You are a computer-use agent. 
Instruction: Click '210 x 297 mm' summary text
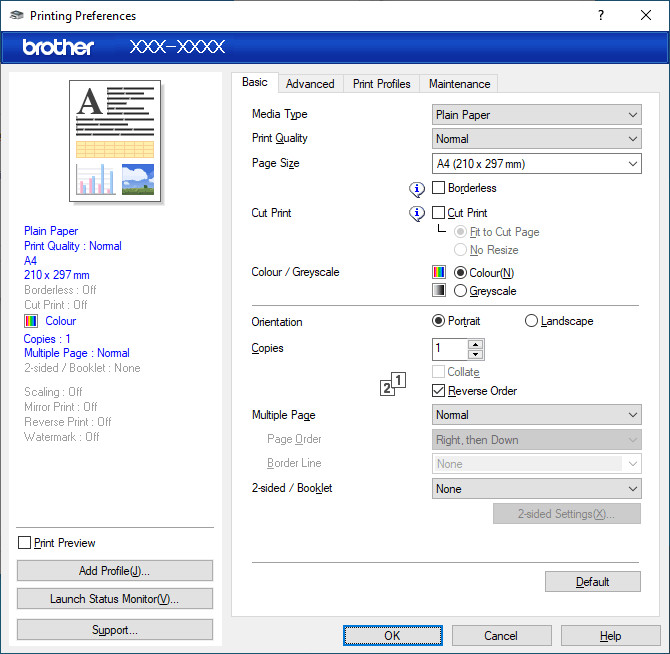(x=57, y=275)
